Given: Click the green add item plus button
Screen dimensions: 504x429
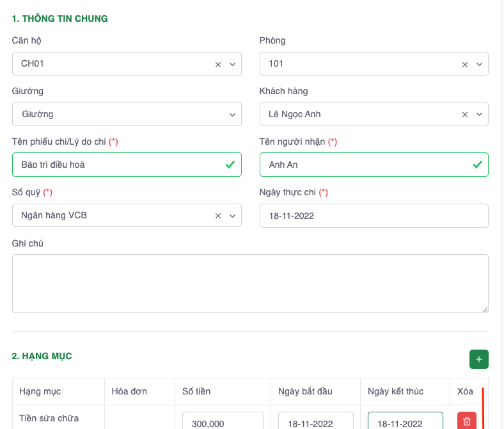Looking at the screenshot, I should (478, 359).
